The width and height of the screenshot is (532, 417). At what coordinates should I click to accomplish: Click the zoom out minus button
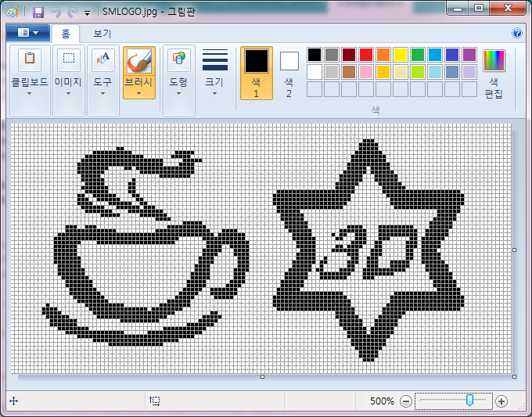(405, 401)
